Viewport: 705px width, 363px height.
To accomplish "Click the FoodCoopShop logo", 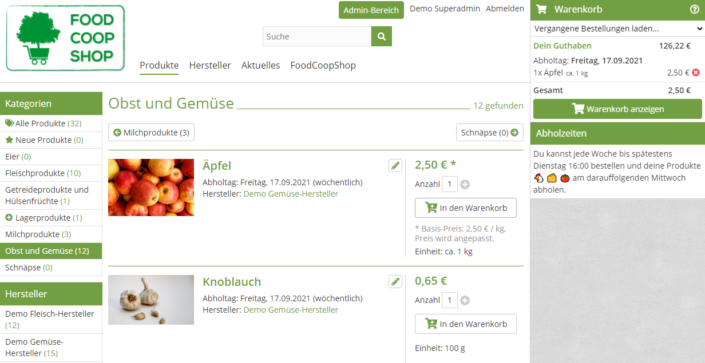I will 65,38.
